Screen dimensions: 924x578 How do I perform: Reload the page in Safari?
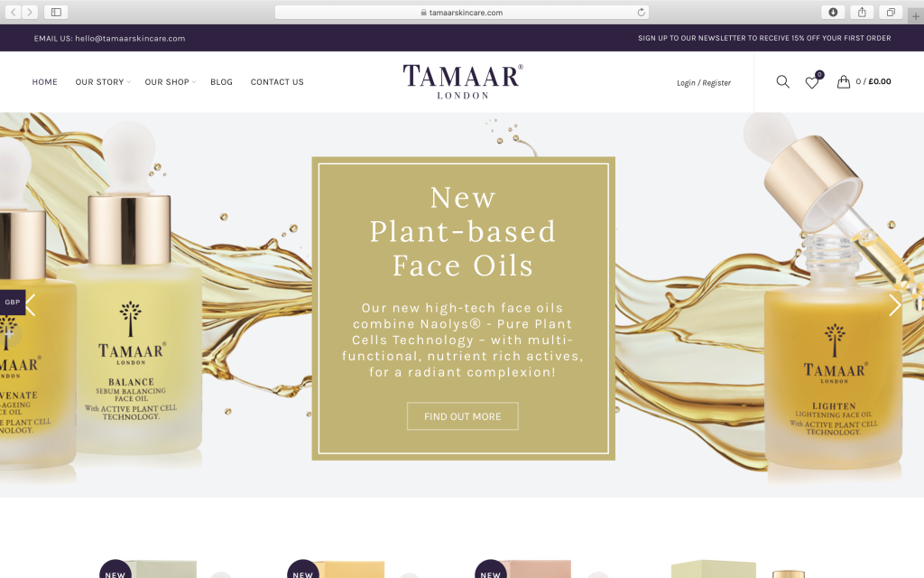coord(642,12)
